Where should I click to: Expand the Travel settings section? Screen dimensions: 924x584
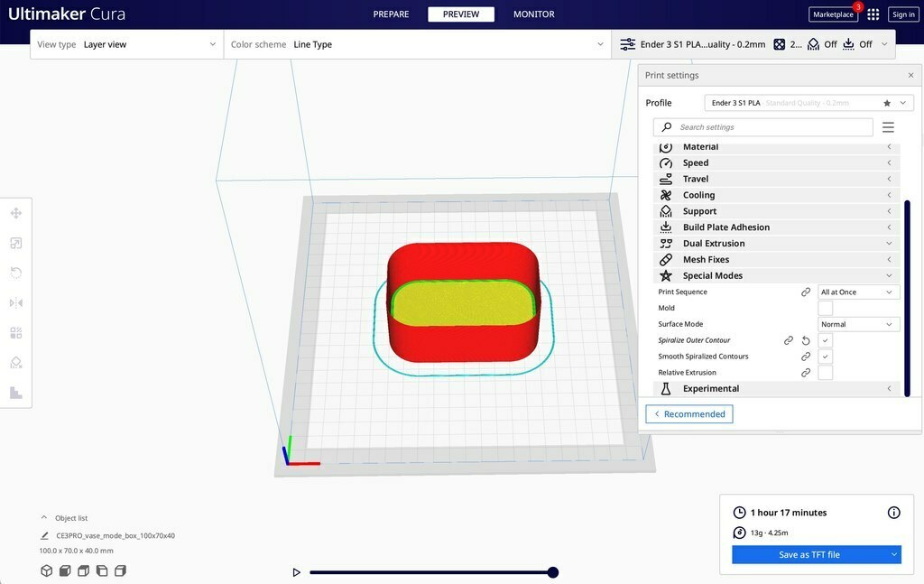(777, 179)
